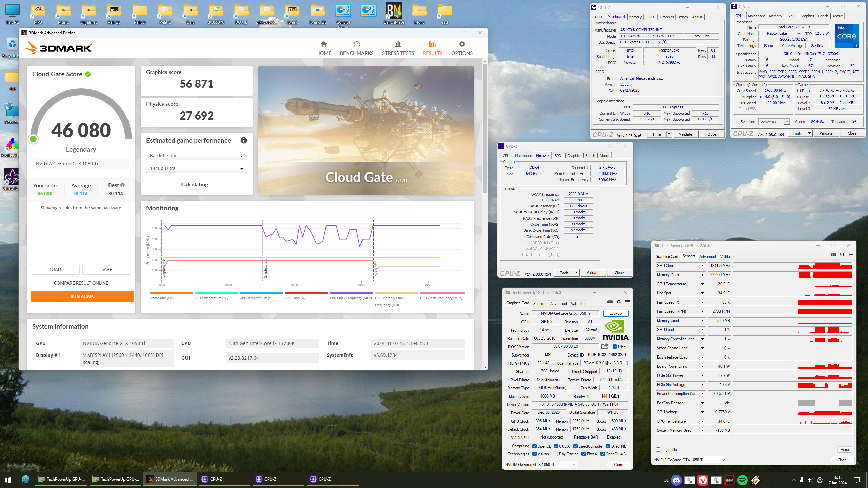Open the RESULTS tab in 3DMark
The image size is (868, 488).
(x=432, y=48)
